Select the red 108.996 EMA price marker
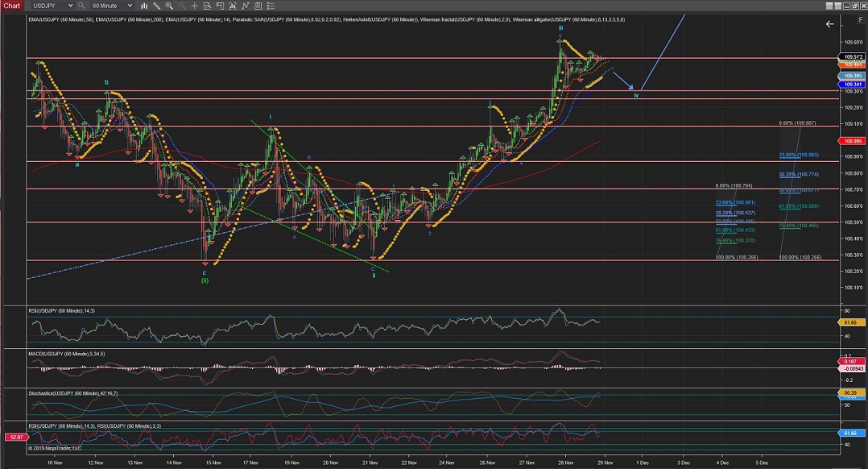 coord(853,141)
